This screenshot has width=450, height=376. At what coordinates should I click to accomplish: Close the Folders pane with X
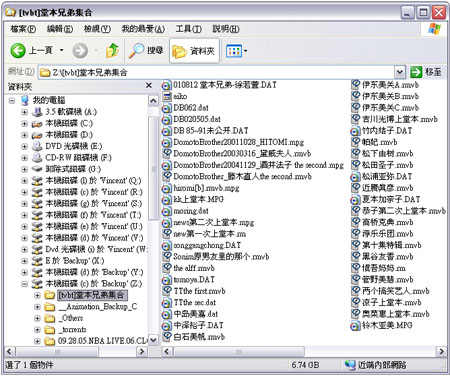[149, 86]
